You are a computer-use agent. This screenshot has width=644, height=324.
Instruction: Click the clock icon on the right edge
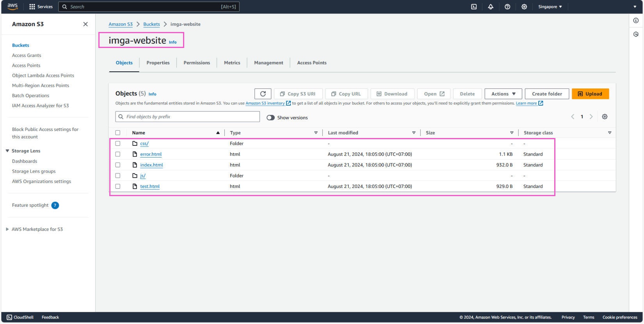coord(636,34)
